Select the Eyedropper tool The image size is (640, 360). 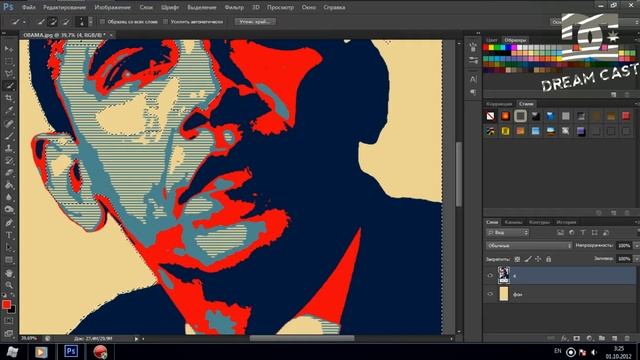tap(9, 111)
